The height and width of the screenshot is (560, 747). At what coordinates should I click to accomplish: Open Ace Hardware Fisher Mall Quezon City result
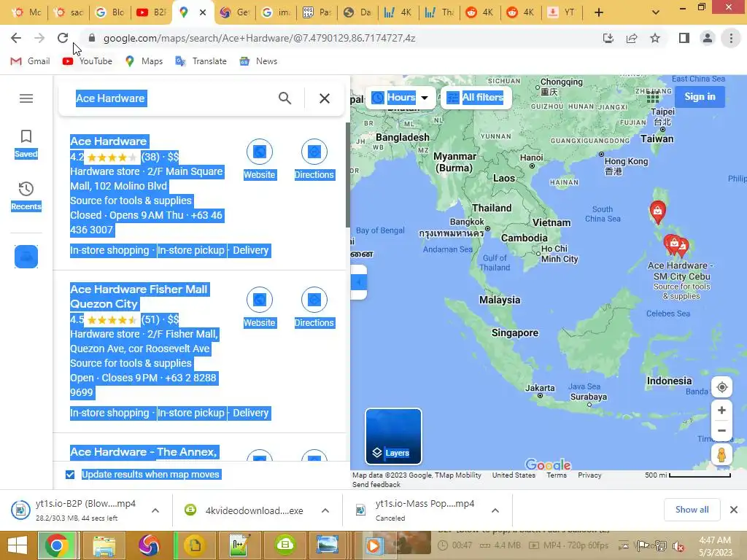(139, 296)
